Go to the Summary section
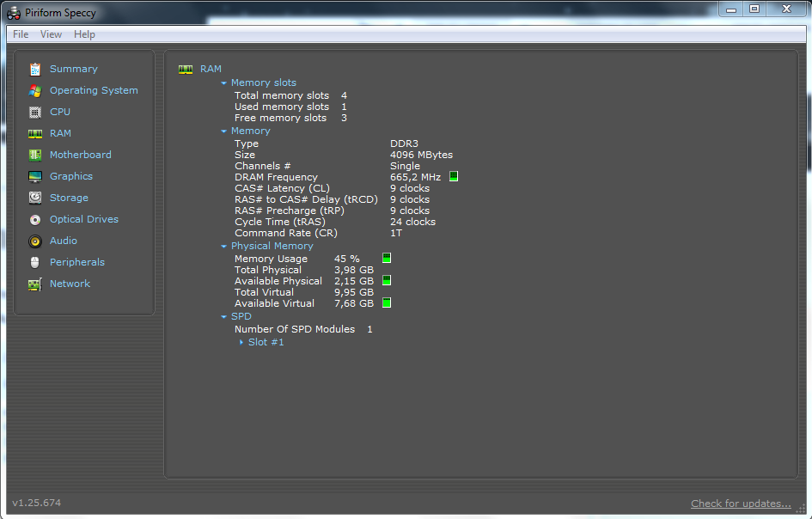 point(74,69)
